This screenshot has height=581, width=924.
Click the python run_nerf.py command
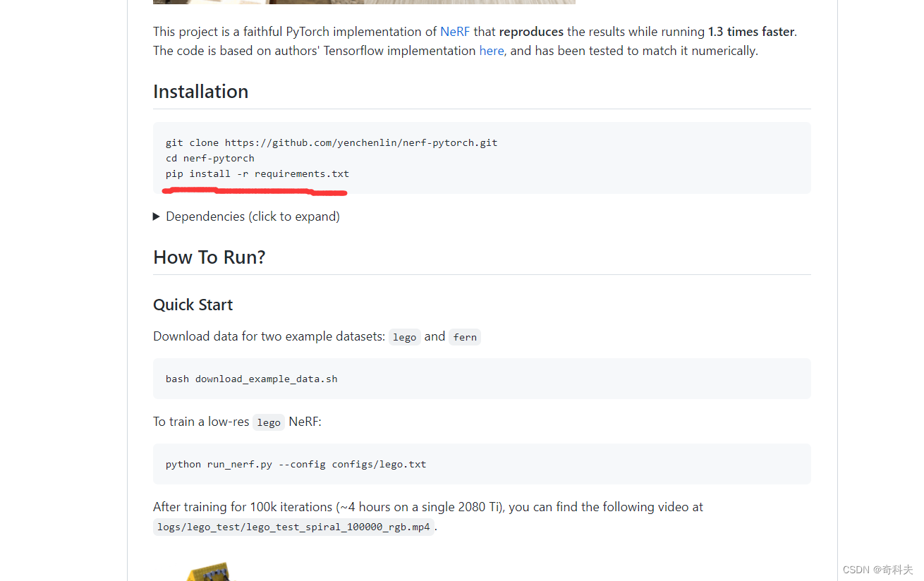[296, 464]
